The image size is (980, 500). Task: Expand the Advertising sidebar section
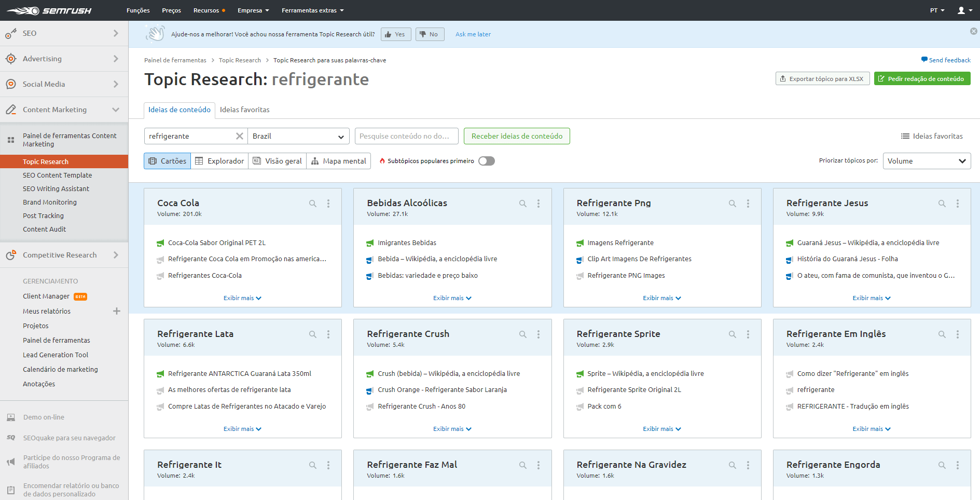pyautogui.click(x=64, y=59)
